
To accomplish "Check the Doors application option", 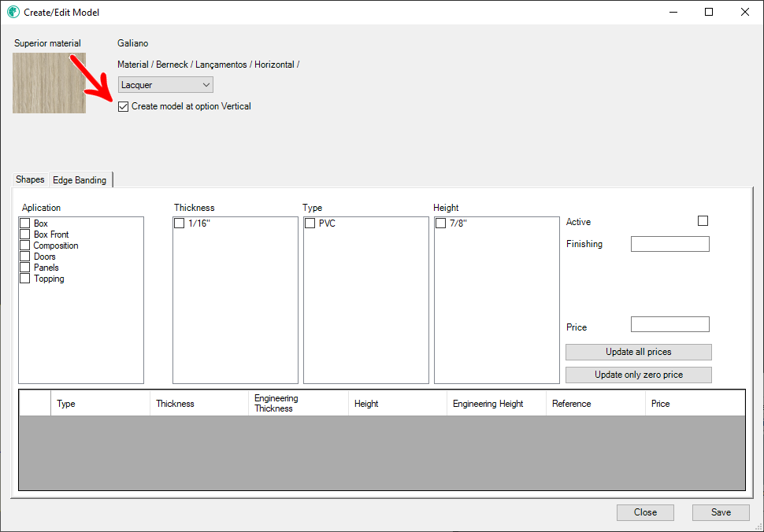I will pyautogui.click(x=25, y=257).
